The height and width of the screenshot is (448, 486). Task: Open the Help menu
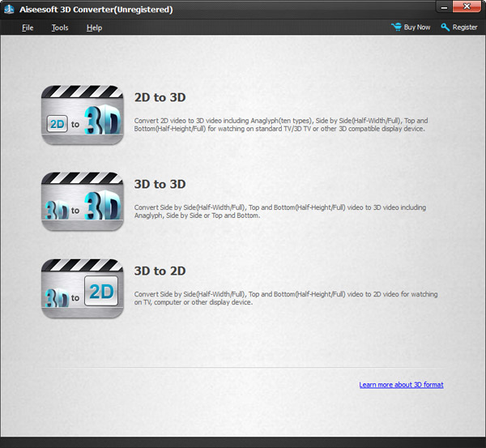click(94, 28)
